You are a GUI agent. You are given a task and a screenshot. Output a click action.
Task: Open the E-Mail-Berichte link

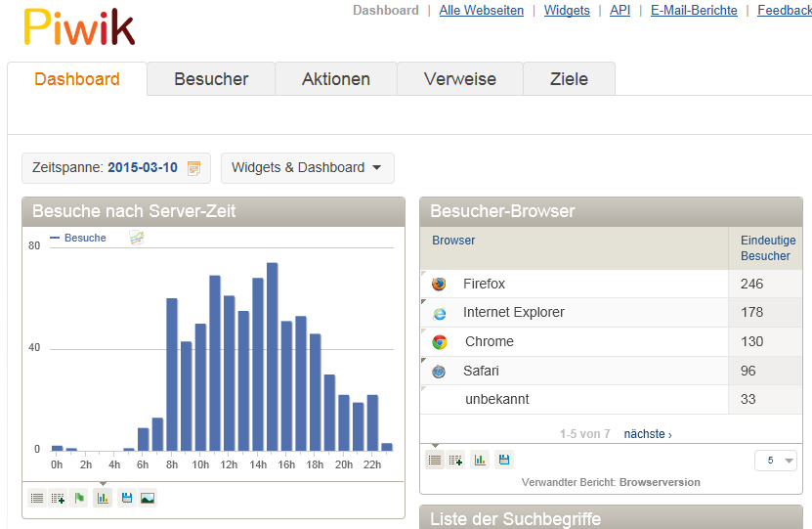pyautogui.click(x=694, y=11)
